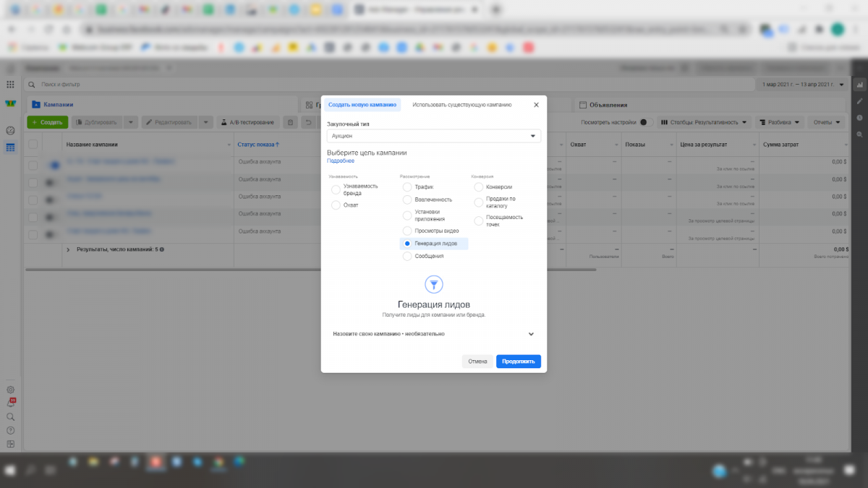Open the Закупочный тип Аукцион dropdown
Image resolution: width=868 pixels, height=488 pixels.
coord(434,136)
